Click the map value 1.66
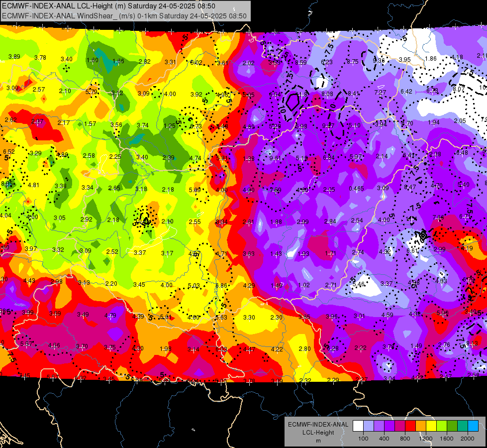This screenshot has height=448, width=487. click(118, 61)
